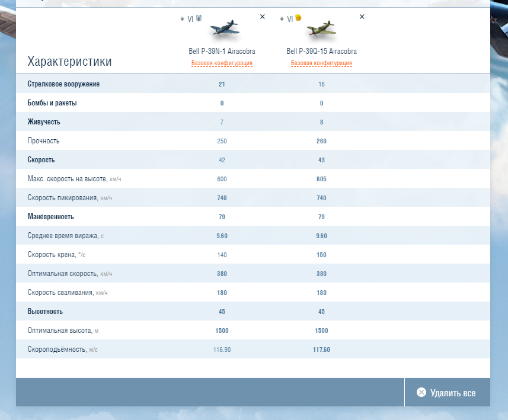Viewport: 508px width, 420px height.
Task: Open Базовая конфигурация for P-39N-1
Action: tap(222, 63)
